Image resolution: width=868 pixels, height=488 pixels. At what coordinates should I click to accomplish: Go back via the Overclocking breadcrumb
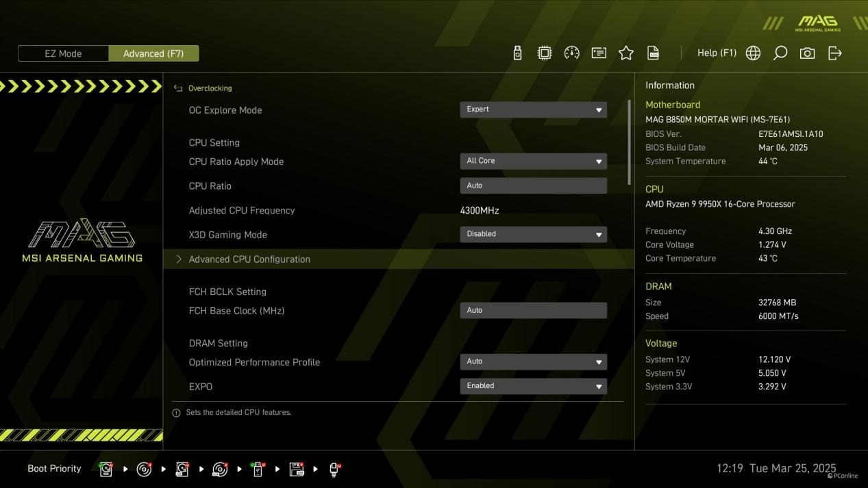tap(210, 88)
